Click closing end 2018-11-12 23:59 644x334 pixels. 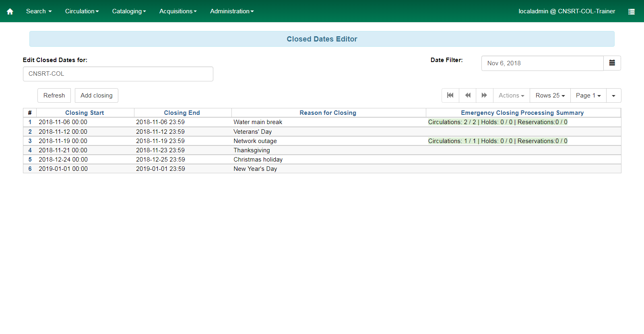tap(160, 132)
